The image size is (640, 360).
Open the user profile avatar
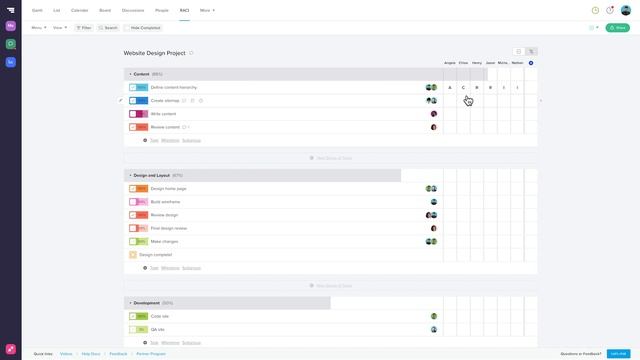(x=626, y=10)
